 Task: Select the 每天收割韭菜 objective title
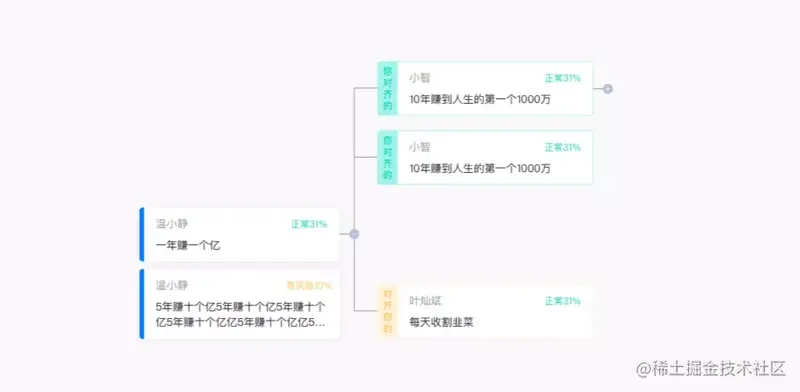click(441, 323)
